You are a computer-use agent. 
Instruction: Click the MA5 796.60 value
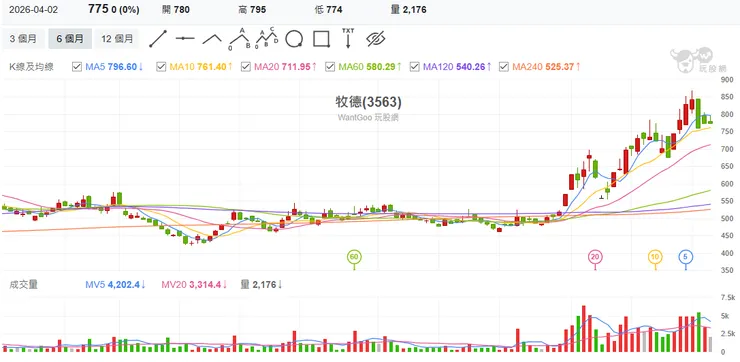[x=114, y=67]
